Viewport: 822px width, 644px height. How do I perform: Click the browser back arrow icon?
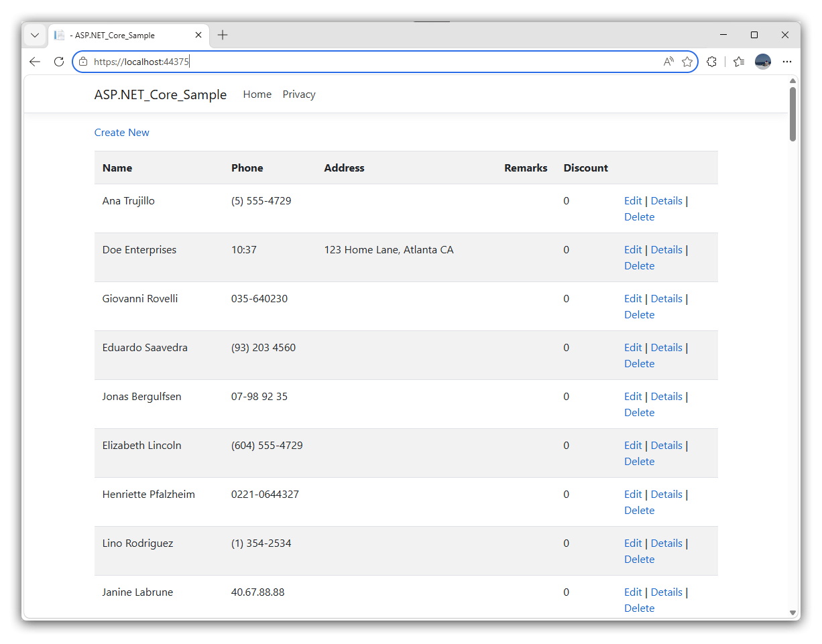[35, 62]
